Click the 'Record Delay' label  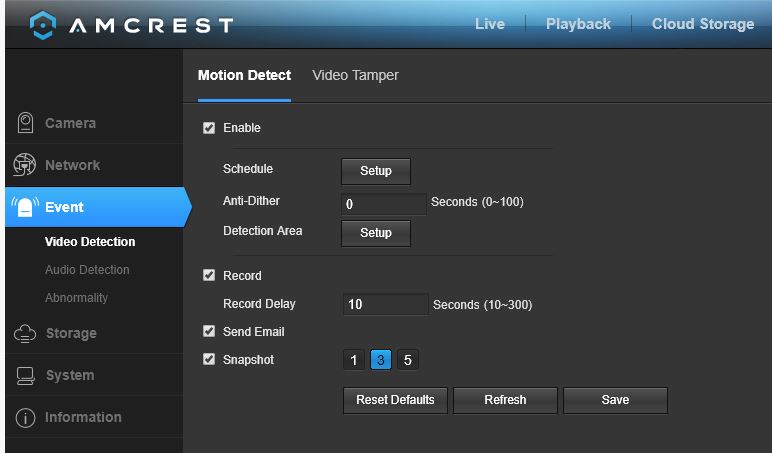(x=259, y=304)
